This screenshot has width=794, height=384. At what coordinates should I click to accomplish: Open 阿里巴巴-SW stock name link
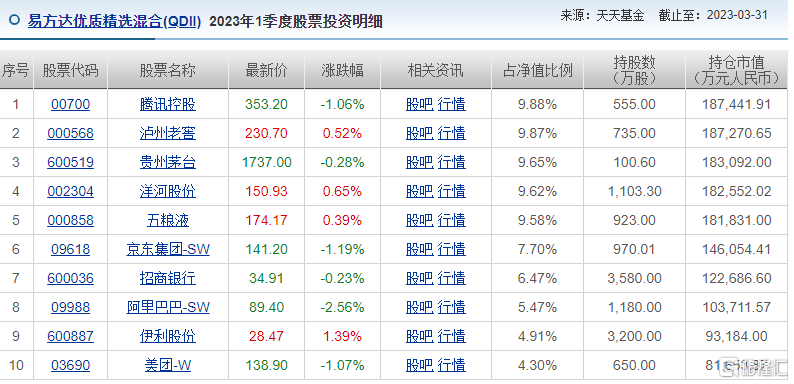click(168, 307)
